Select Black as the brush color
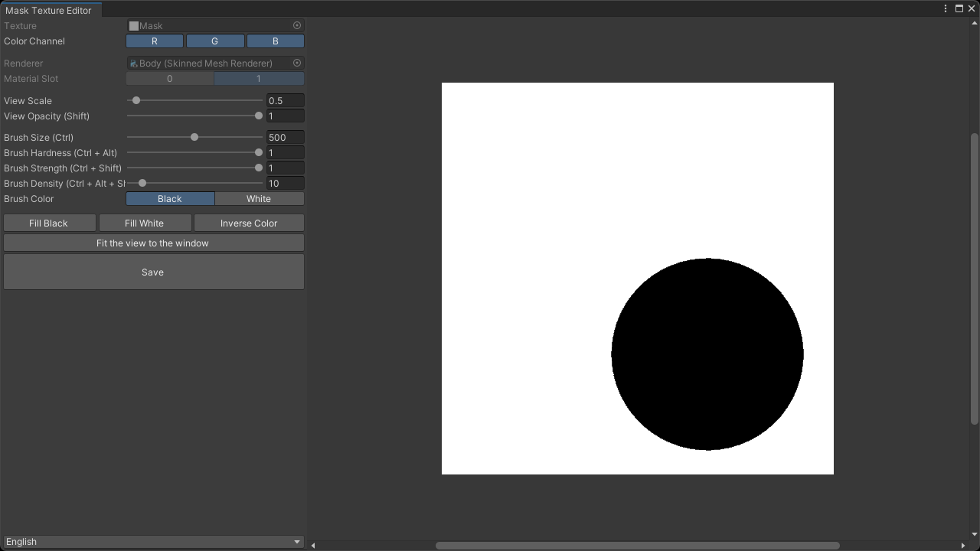 tap(169, 198)
